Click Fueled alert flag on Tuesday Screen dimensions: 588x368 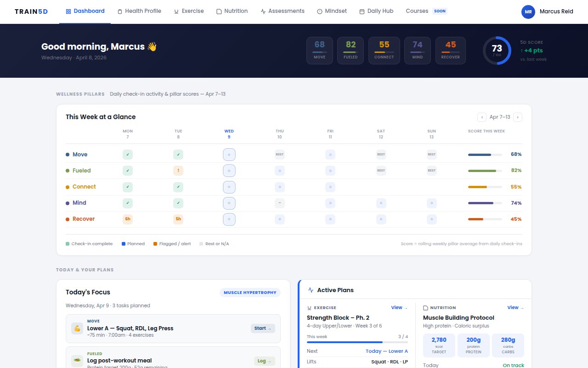[178, 171]
